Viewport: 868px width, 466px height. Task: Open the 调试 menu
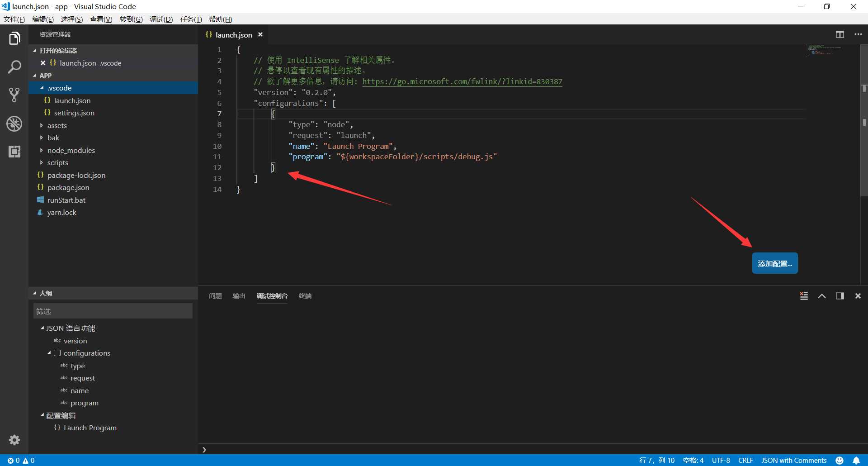[x=161, y=19]
